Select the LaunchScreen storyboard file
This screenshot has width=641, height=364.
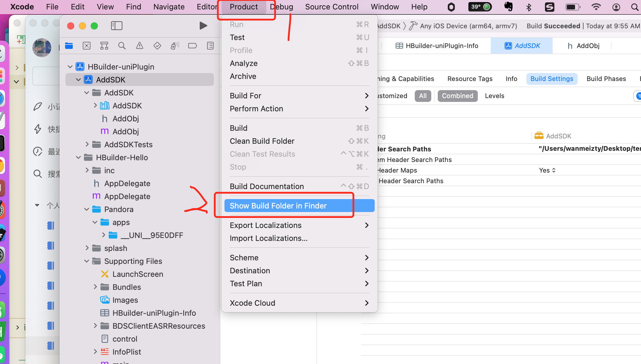click(138, 274)
